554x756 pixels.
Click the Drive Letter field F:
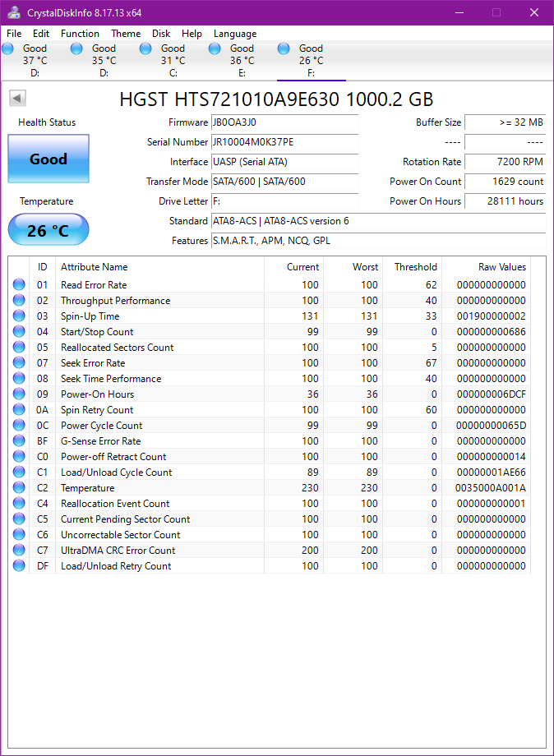tap(284, 201)
